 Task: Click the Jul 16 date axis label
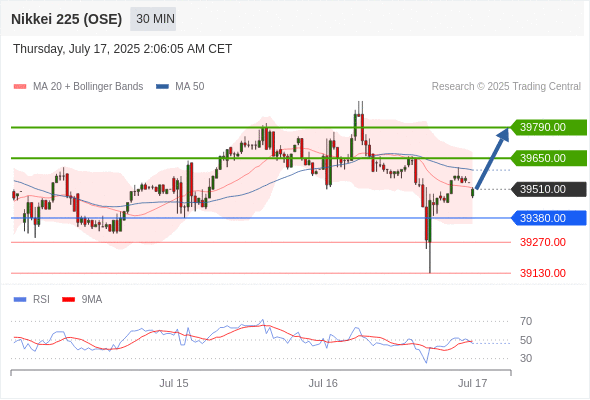pos(323,383)
